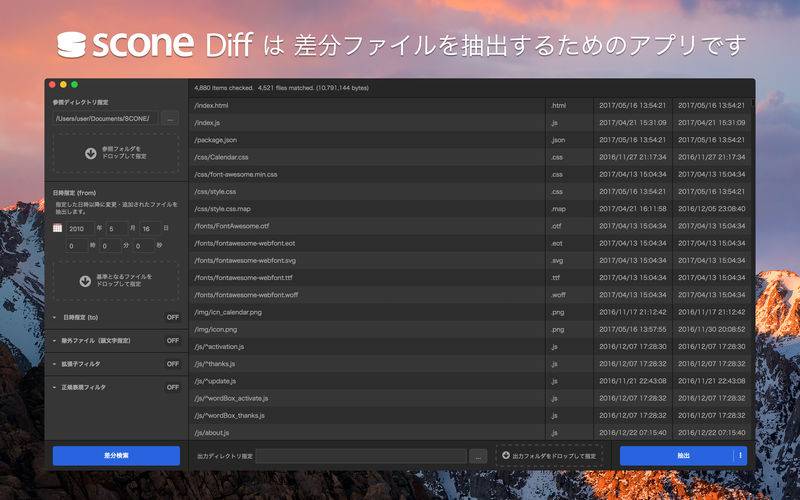Click the plus icon in output folder drop zone

pos(506,455)
